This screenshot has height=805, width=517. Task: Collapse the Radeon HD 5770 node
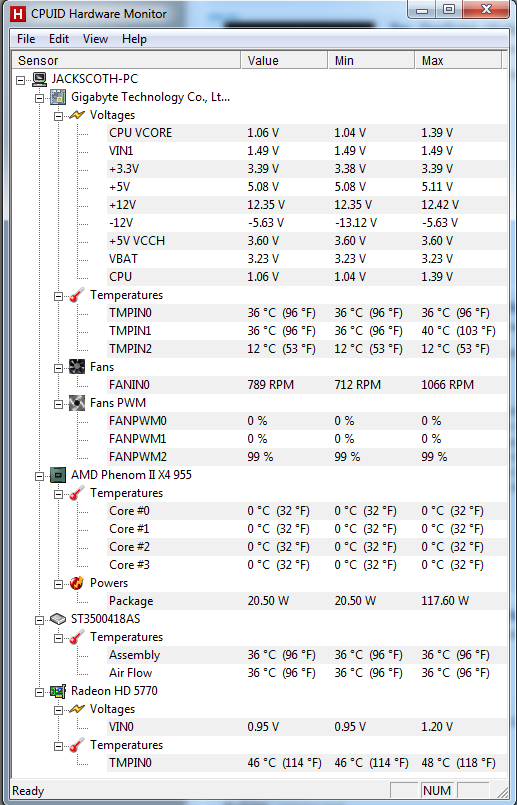coord(40,692)
